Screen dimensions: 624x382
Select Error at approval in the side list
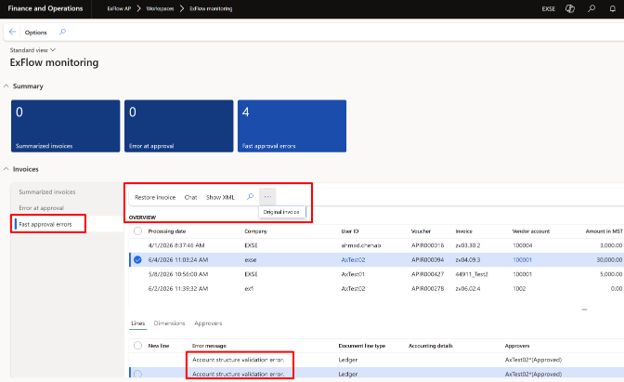41,208
